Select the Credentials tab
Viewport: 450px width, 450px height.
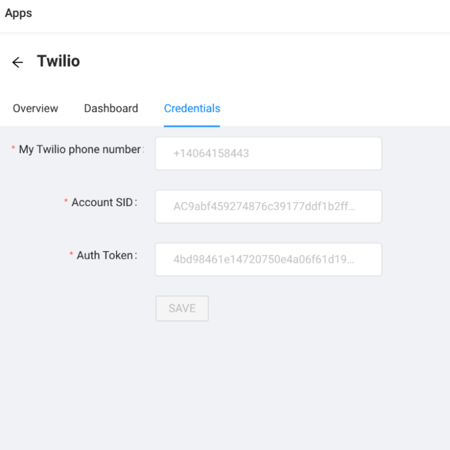(x=192, y=108)
